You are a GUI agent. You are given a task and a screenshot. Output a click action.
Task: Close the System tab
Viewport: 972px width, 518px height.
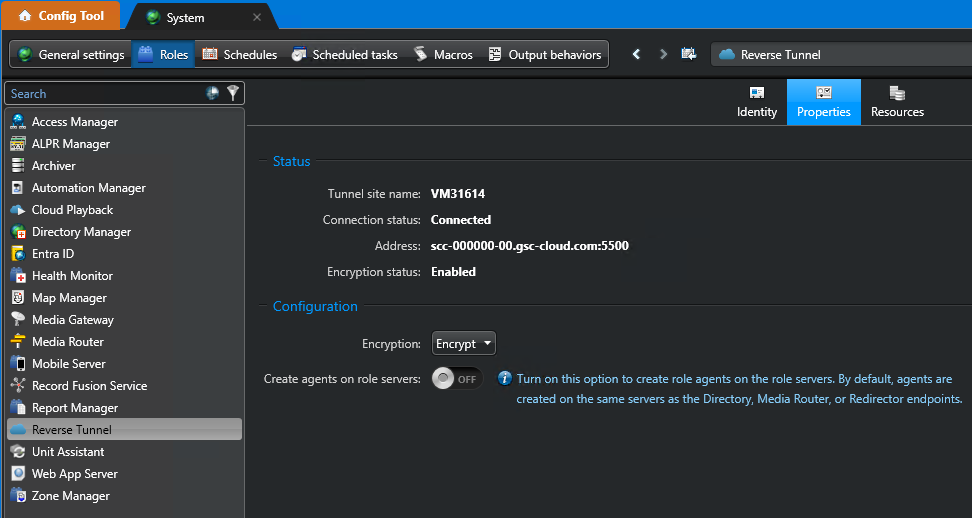[257, 17]
